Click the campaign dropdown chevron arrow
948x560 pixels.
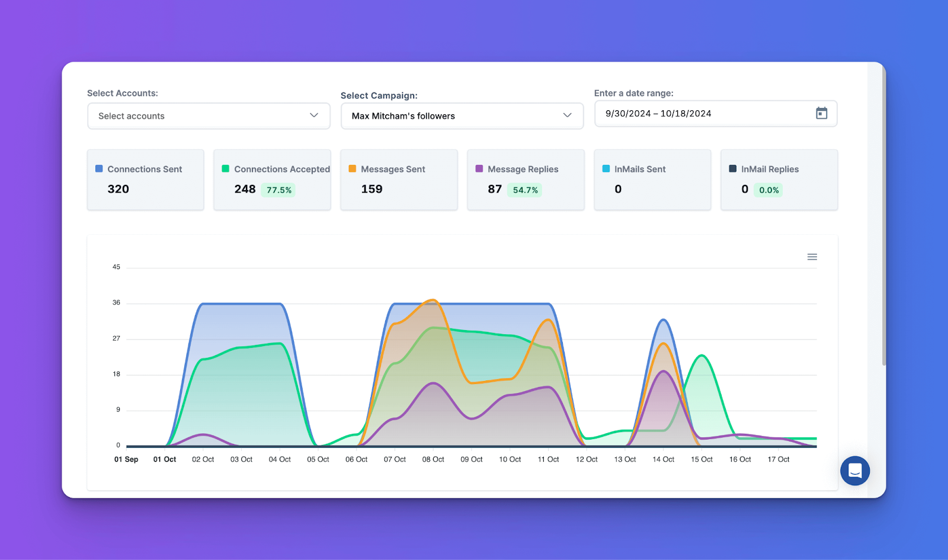[568, 116]
